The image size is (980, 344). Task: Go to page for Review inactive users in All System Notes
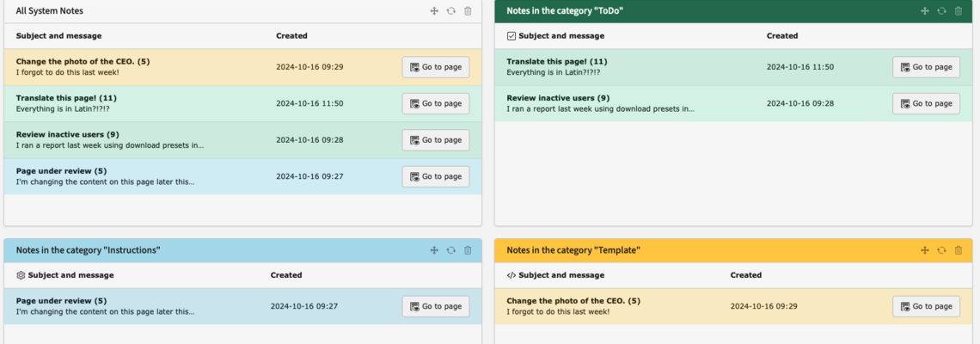coord(436,140)
